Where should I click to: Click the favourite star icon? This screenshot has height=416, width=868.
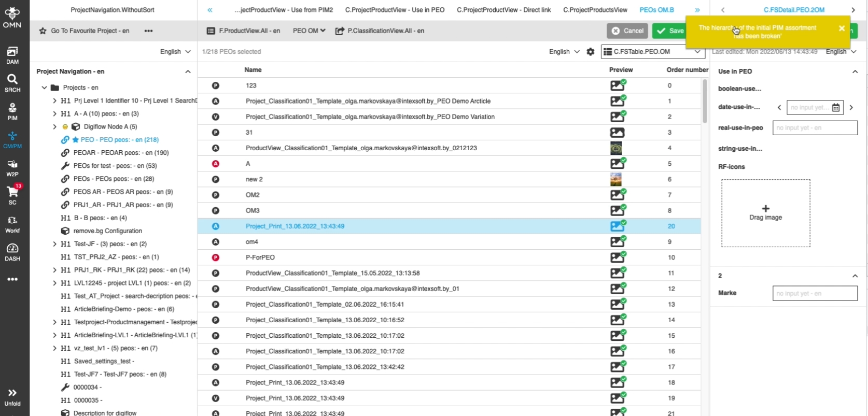click(43, 31)
